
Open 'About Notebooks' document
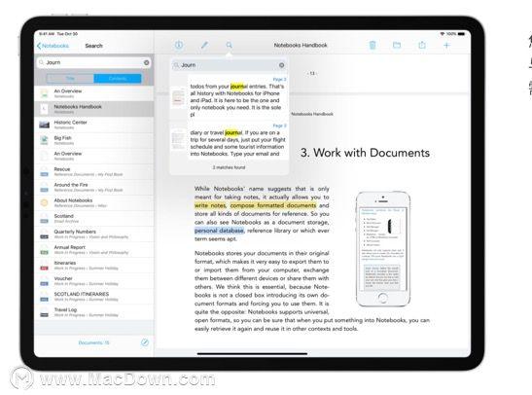pyautogui.click(x=94, y=202)
